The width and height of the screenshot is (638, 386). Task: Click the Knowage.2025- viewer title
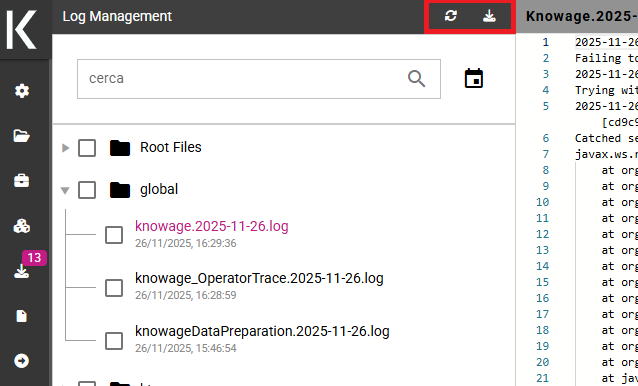tap(582, 16)
